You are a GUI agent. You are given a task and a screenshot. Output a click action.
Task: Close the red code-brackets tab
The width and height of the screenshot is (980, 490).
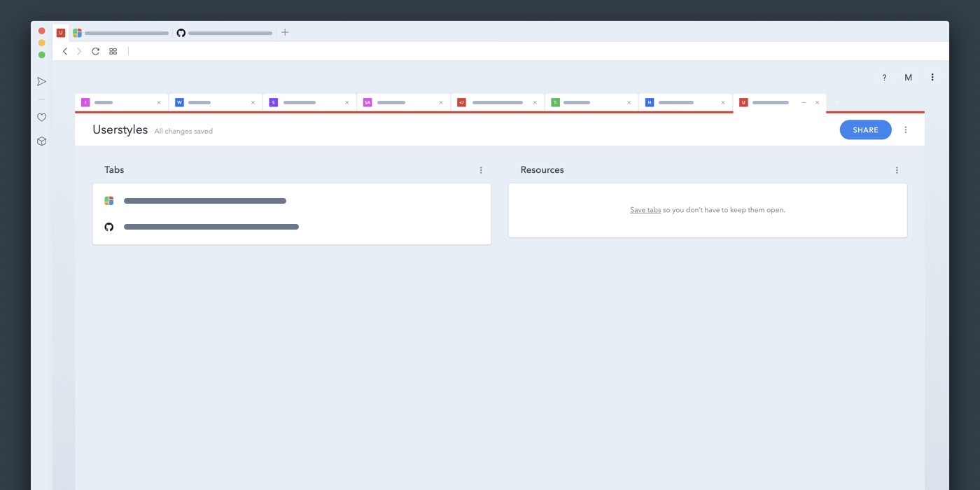535,102
